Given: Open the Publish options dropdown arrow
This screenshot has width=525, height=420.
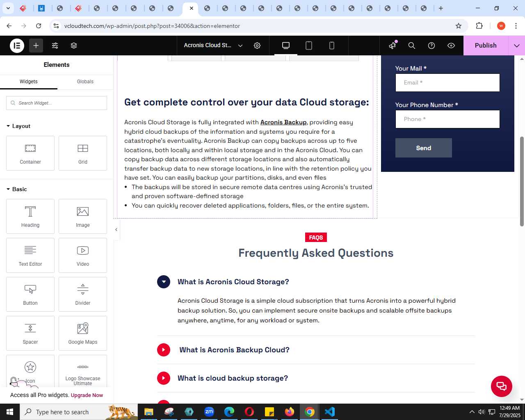Looking at the screenshot, I should [x=517, y=46].
